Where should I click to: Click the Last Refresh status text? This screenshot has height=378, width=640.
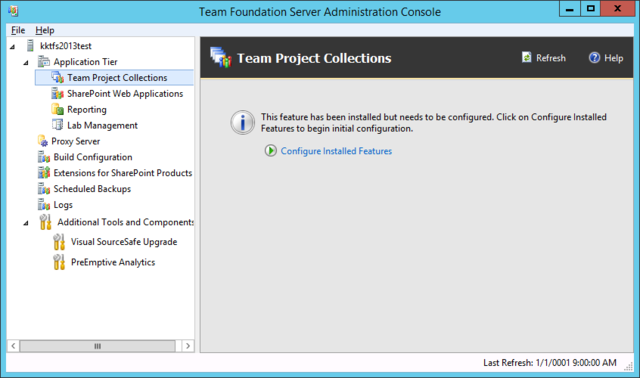(x=550, y=362)
